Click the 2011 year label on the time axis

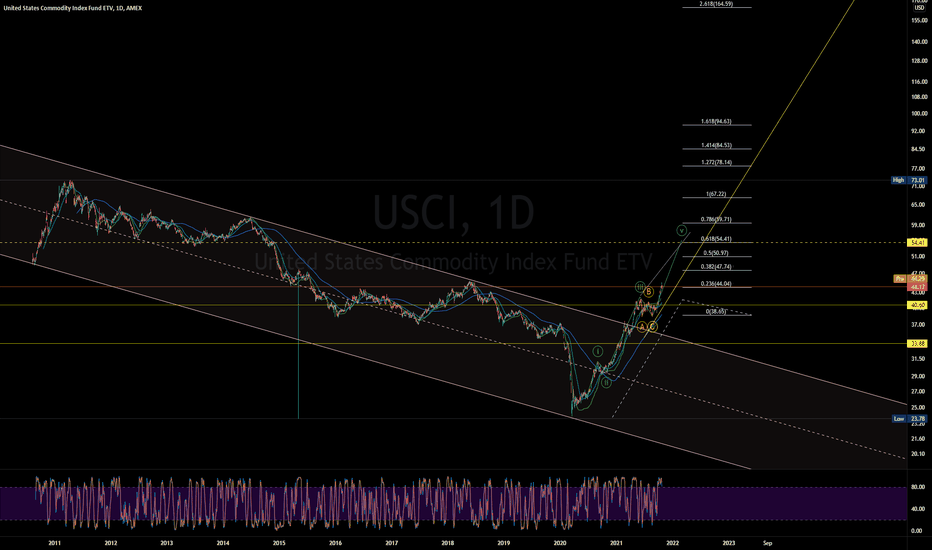click(x=54, y=543)
